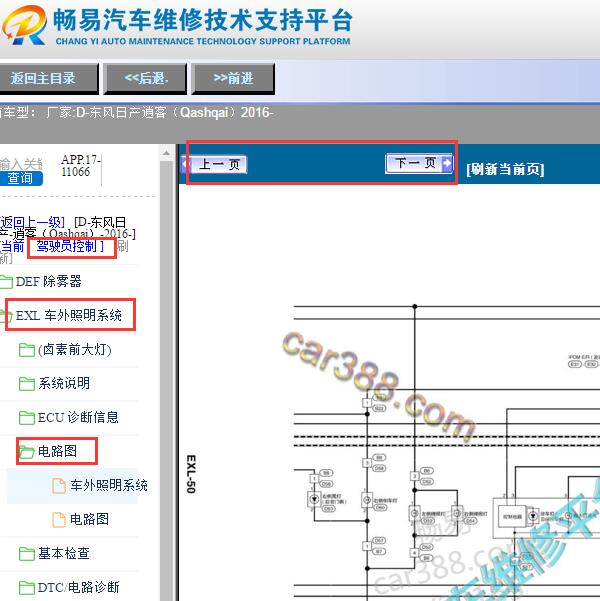600x601 pixels.
Task: Select EXL 车外照明系统 tree item
Action: pos(69,315)
